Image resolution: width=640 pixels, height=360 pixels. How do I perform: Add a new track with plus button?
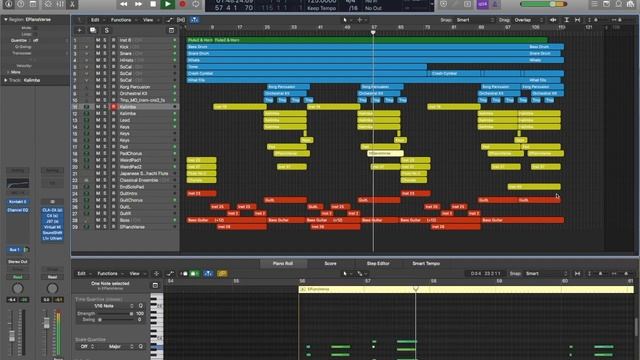pos(79,30)
